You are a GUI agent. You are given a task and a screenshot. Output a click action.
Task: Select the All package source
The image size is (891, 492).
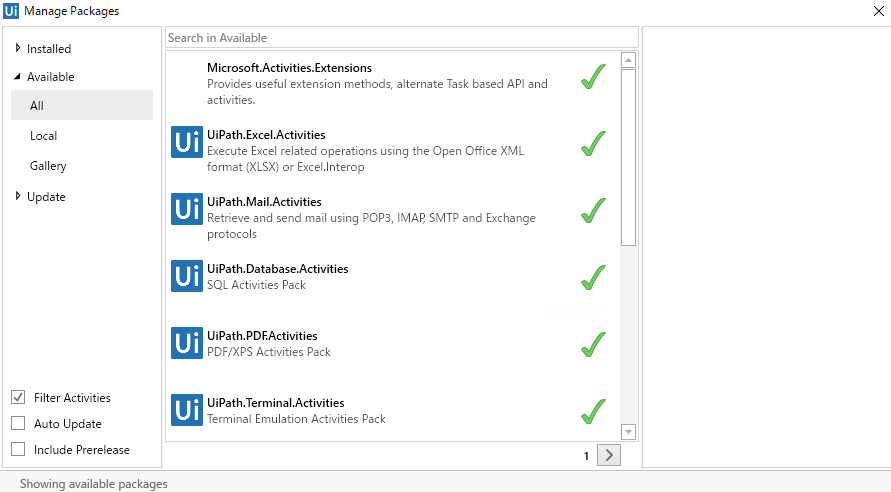[x=82, y=105]
